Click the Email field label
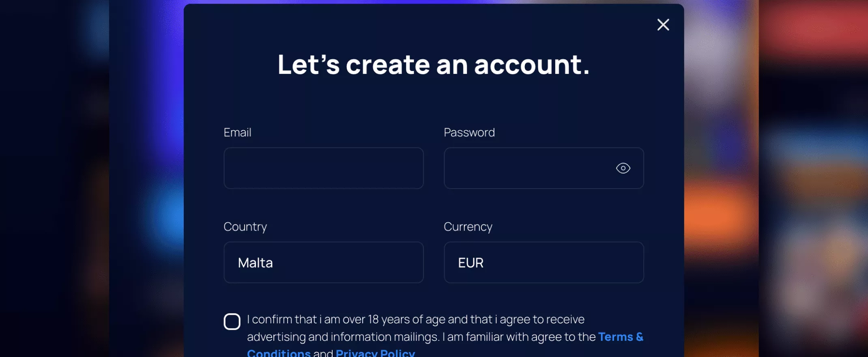The height and width of the screenshot is (357, 868). pyautogui.click(x=237, y=132)
